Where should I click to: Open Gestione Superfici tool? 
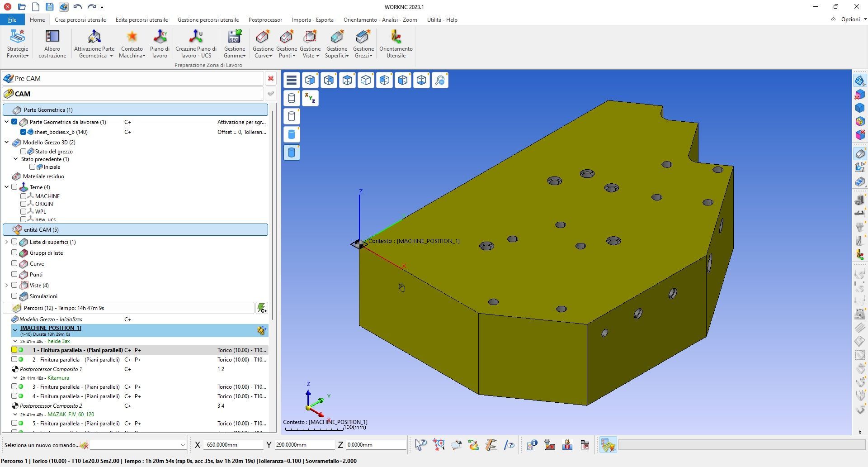click(337, 44)
